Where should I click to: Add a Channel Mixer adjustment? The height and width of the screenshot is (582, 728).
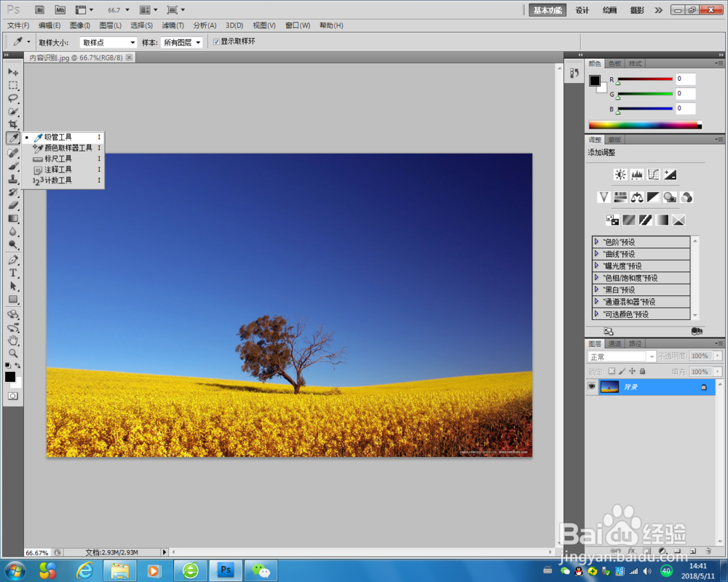(687, 197)
